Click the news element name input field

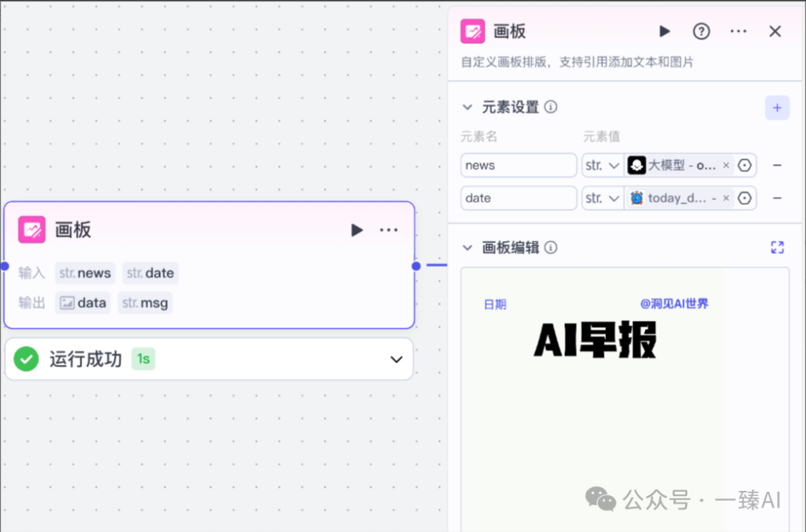[x=518, y=165]
